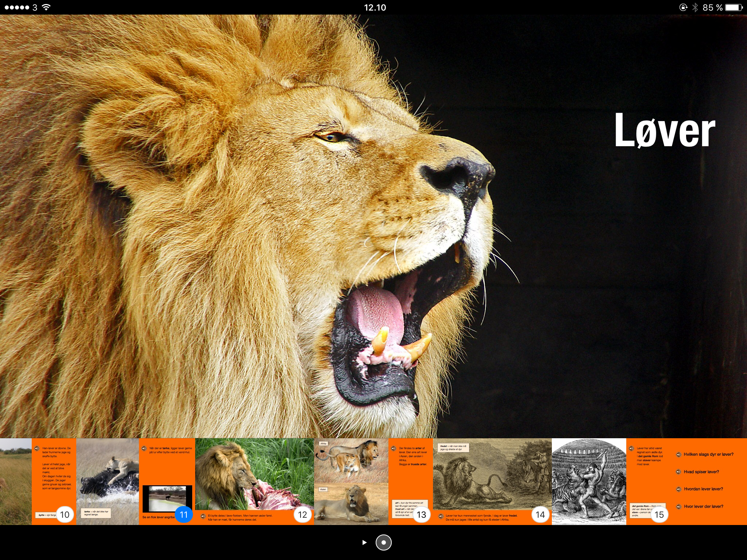Screen dimensions: 747x560
Task: Go to page 12 via its number badge
Action: [x=303, y=514]
